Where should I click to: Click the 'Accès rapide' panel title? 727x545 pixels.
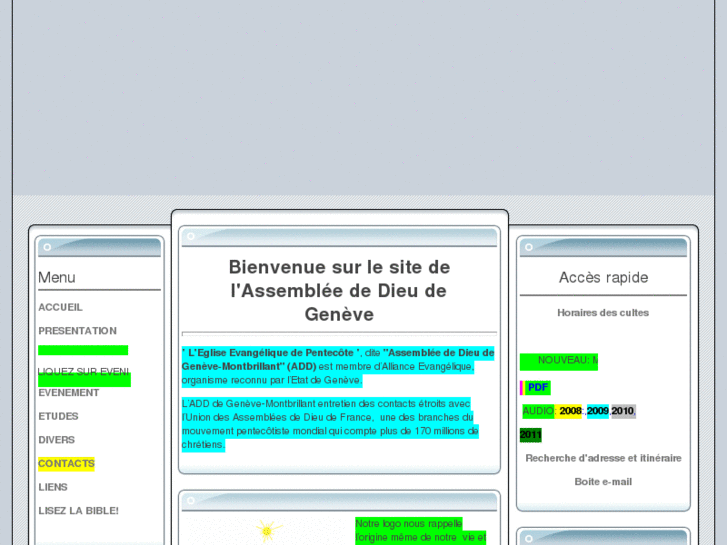(x=603, y=277)
